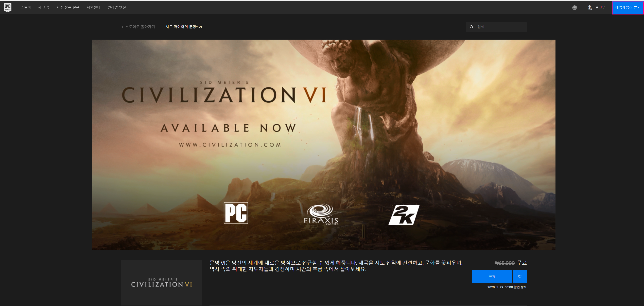Image resolution: width=644 pixels, height=306 pixels.
Task: Open the 지원센터 navigation item
Action: tap(94, 7)
